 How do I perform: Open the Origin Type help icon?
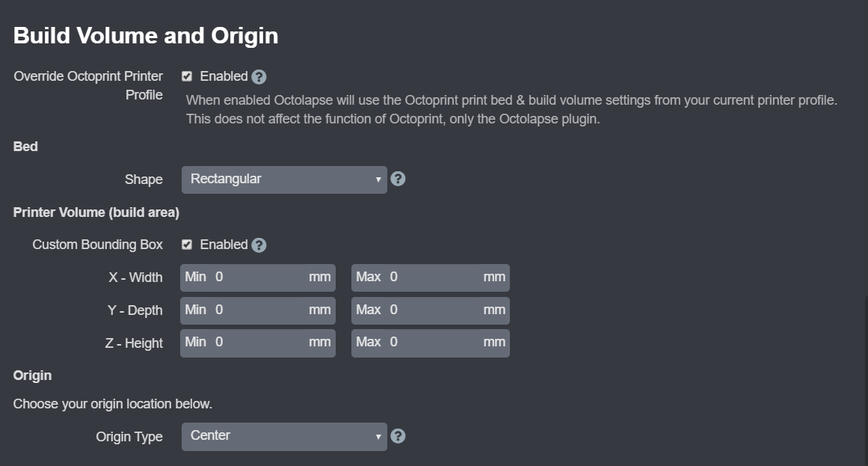pyautogui.click(x=397, y=436)
